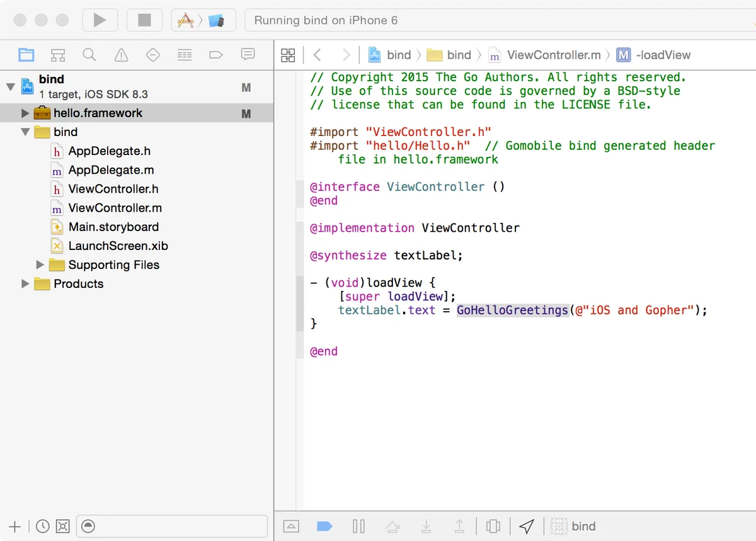Click the @synthesize textLabel line
The height and width of the screenshot is (541, 756).
[386, 256]
